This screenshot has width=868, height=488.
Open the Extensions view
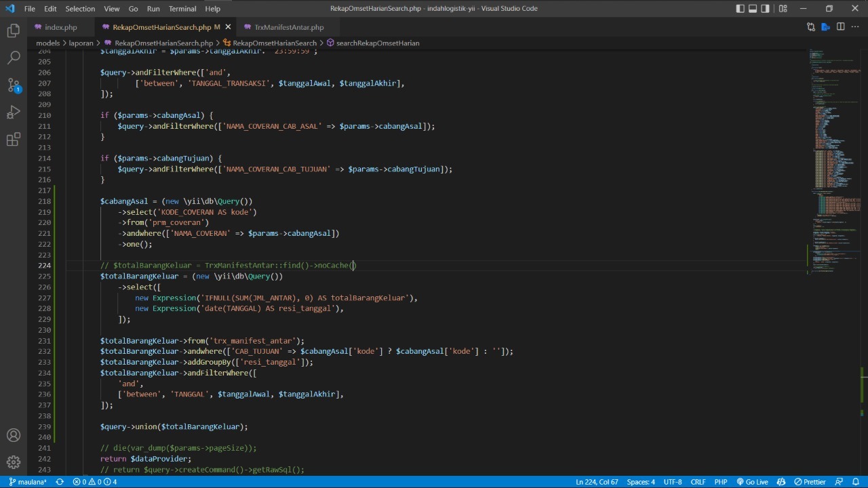pos(13,140)
